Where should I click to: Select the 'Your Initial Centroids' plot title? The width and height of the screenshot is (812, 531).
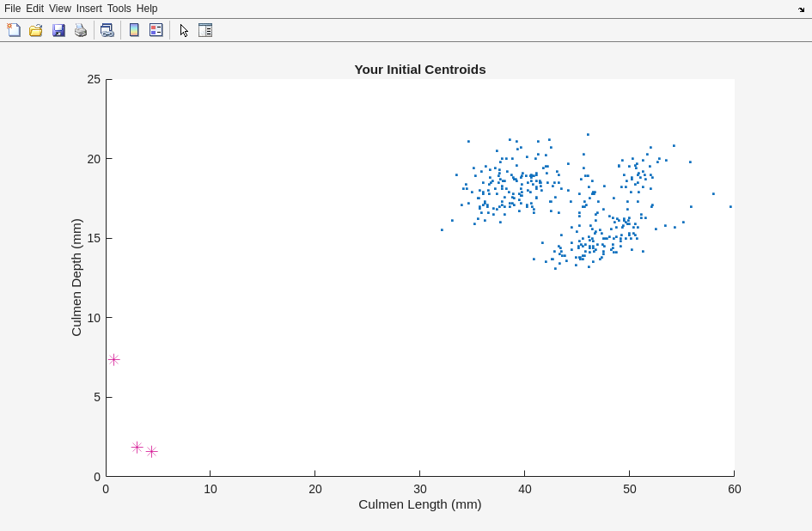(419, 70)
